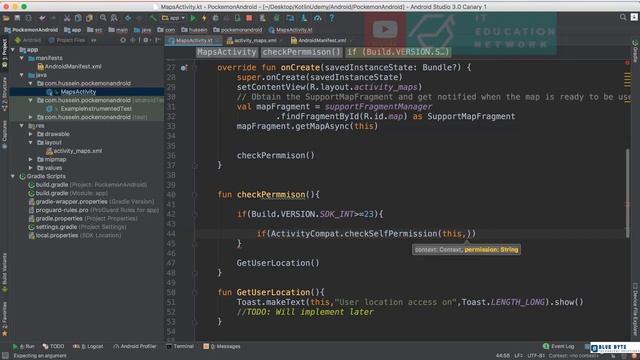The width and height of the screenshot is (640, 360).
Task: Click the checkPermmison() editor breadcrumb
Action: tap(301, 52)
